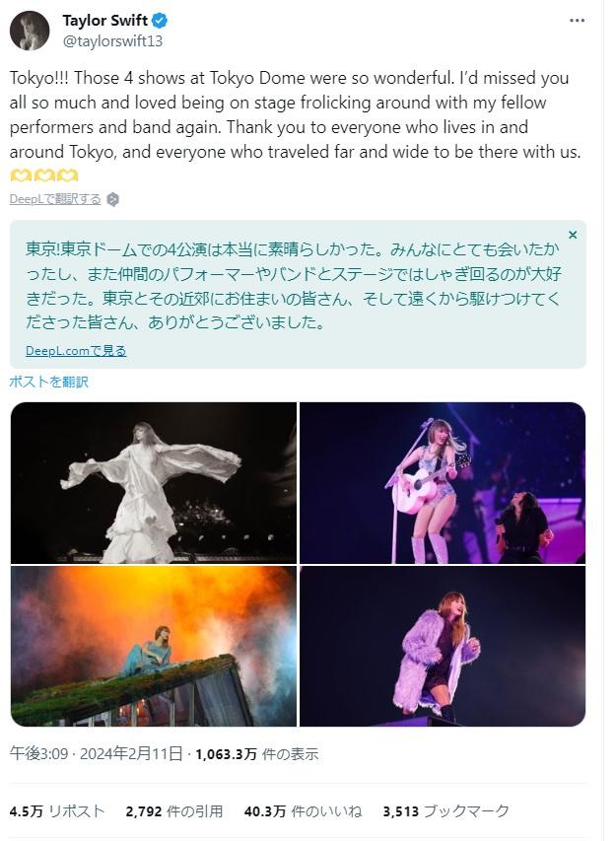Click the DeepL hexagon logo icon
Image resolution: width=616 pixels, height=841 pixels.
tap(112, 199)
